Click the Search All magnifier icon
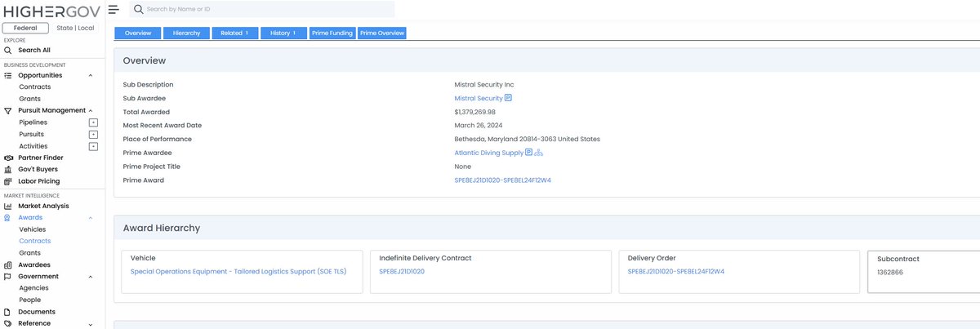Viewport: 980px width, 329px height. pyautogui.click(x=8, y=50)
